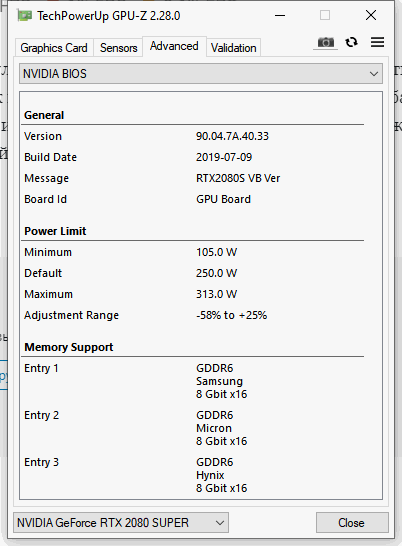Screen dimensions: 402x546
Task: Click the Memory Support section header
Action: tap(69, 347)
